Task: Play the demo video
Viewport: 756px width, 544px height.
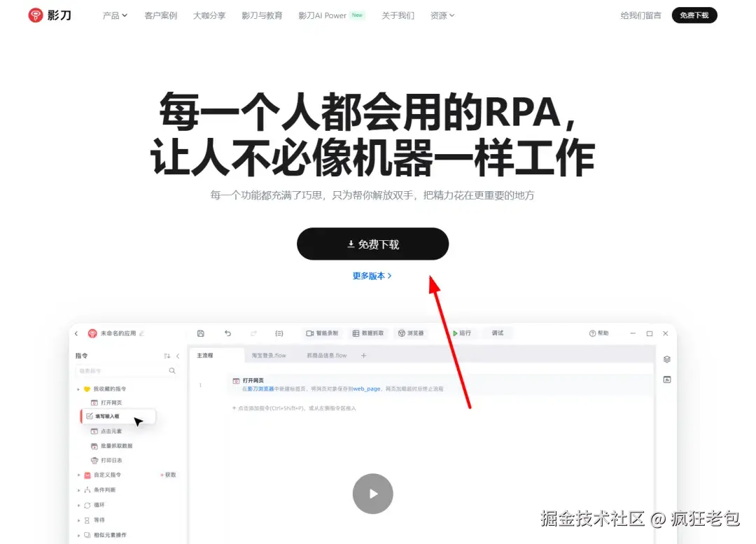Action: (x=372, y=493)
